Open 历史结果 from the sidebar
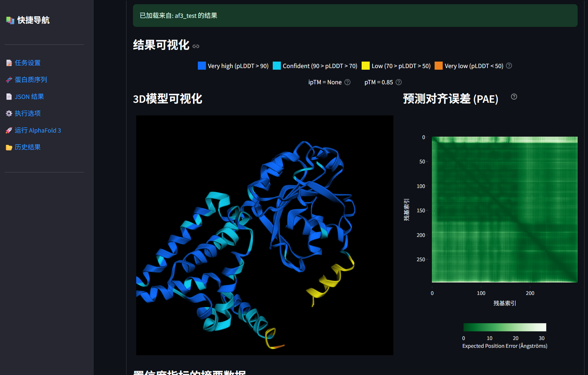The image size is (588, 375). coord(28,147)
